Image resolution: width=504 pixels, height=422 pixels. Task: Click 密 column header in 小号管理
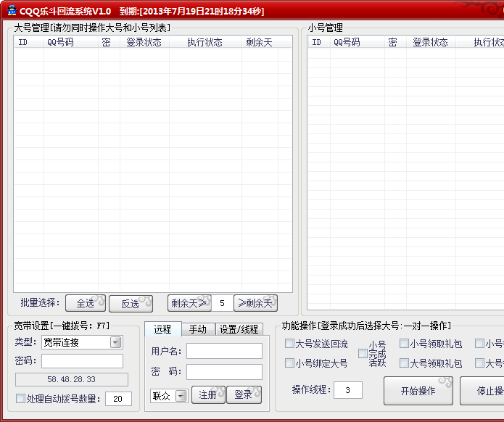[x=396, y=42]
